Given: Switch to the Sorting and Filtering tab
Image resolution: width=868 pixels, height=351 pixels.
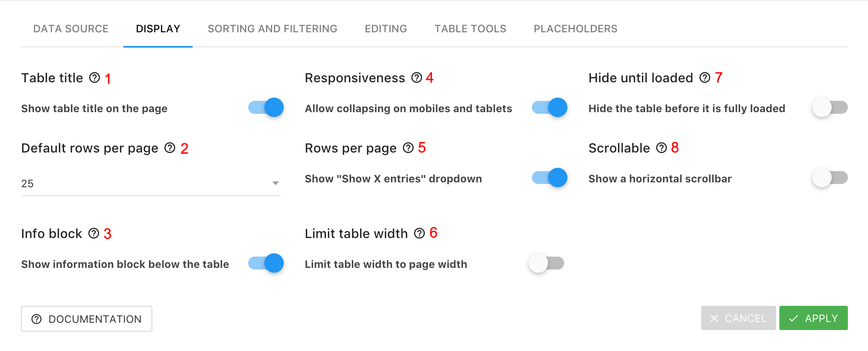Looking at the screenshot, I should tap(272, 29).
